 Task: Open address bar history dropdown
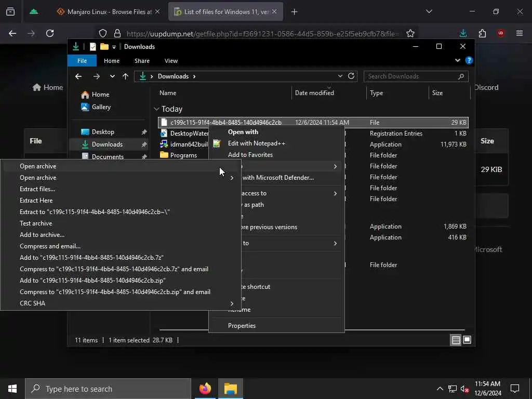(340, 76)
